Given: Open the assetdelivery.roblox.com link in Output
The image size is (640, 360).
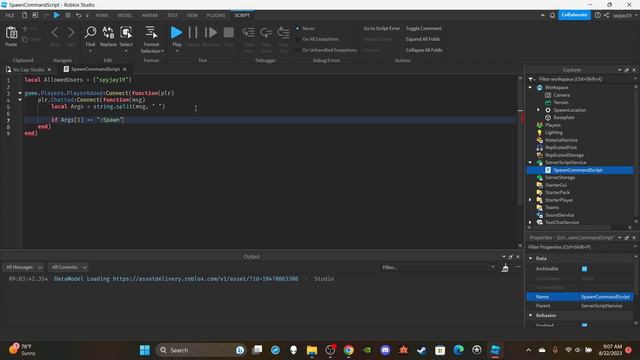Looking at the screenshot, I should (x=205, y=279).
